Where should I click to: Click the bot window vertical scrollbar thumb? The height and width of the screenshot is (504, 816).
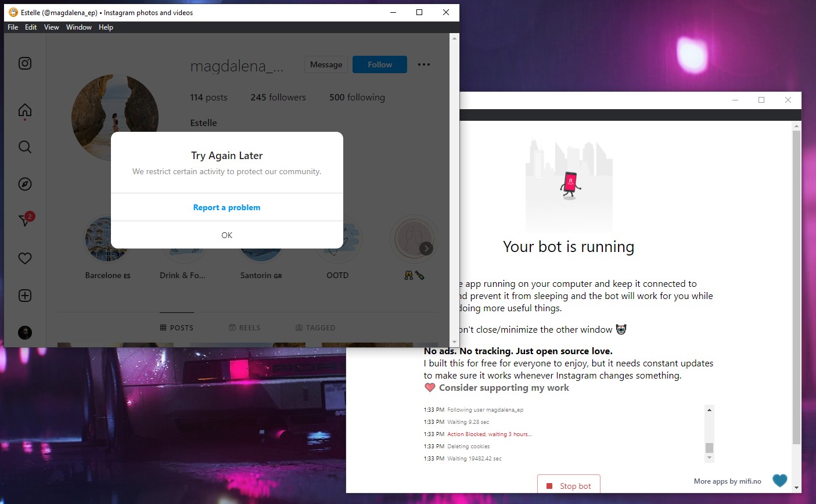pyautogui.click(x=797, y=287)
